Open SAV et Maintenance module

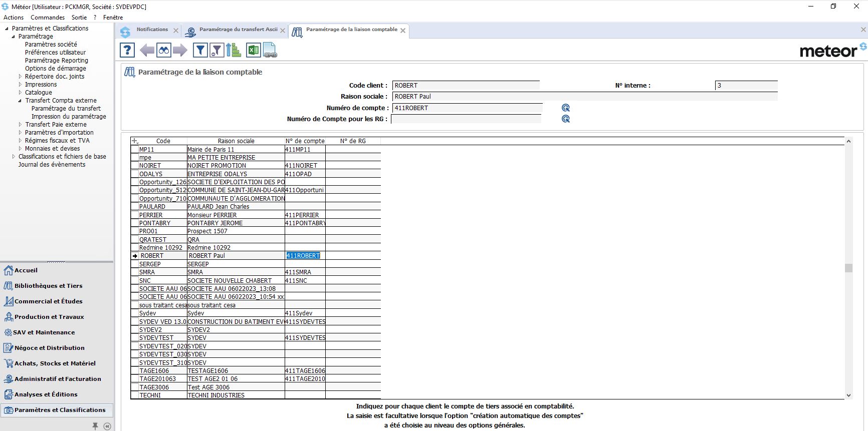tap(57, 332)
